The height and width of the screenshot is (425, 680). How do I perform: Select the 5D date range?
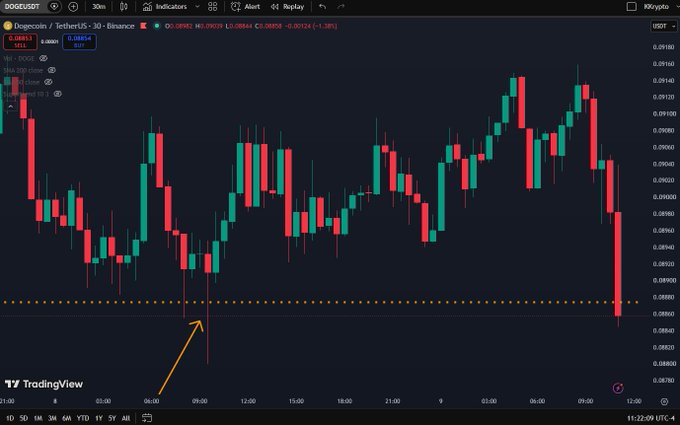(24, 418)
